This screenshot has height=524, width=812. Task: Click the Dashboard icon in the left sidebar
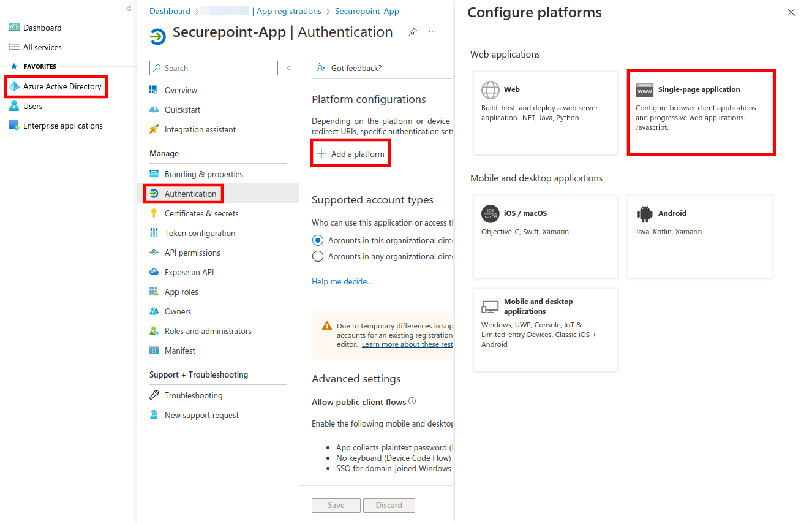point(14,28)
